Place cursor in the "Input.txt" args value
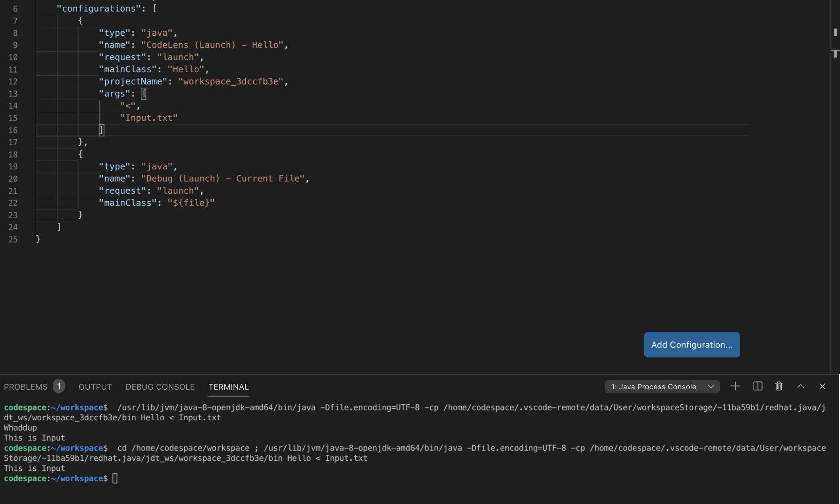Viewport: 840px width, 504px height. click(149, 117)
